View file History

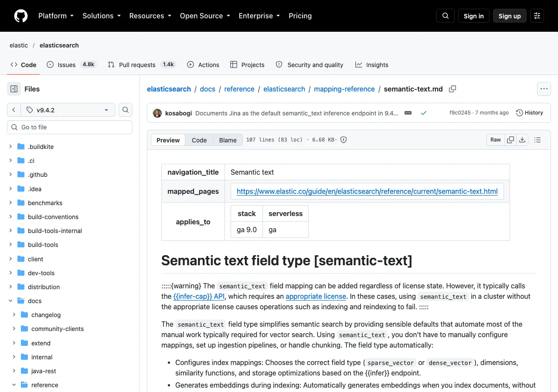530,113
